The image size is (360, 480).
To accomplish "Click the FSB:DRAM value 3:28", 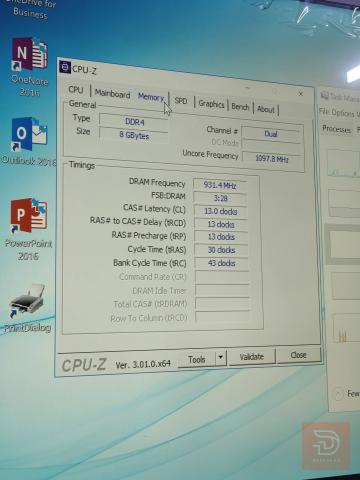I will [x=220, y=198].
